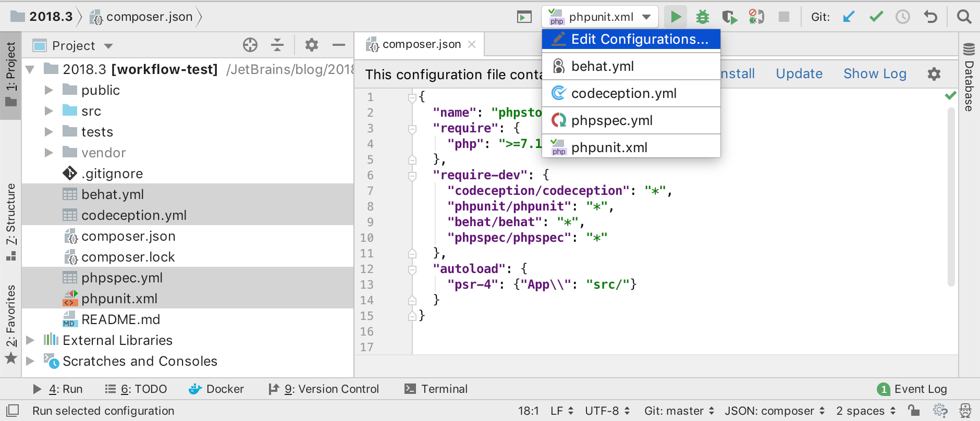Open Project panel gear settings
Image resolution: width=980 pixels, height=421 pixels.
(x=311, y=45)
